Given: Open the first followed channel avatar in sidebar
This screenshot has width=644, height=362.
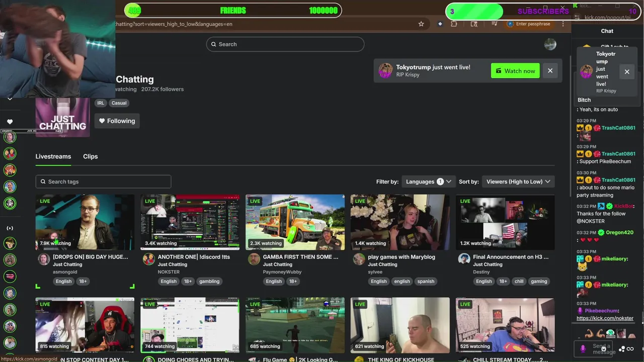Looking at the screenshot, I should coord(10,137).
